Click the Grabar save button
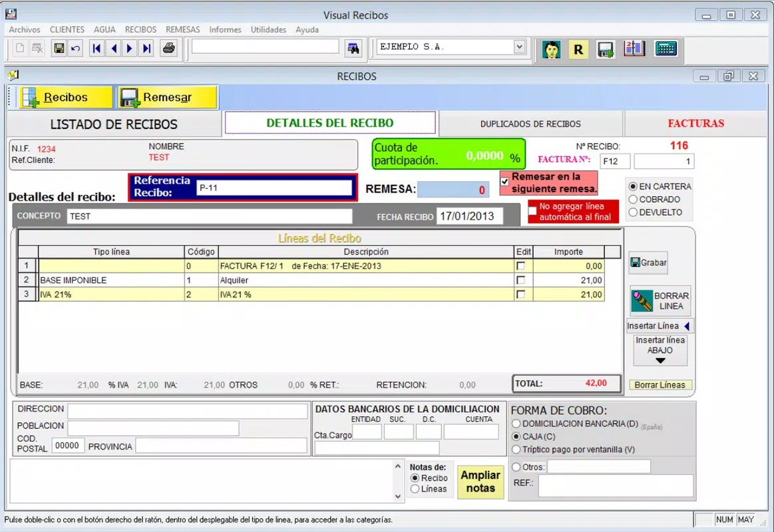 (x=649, y=263)
